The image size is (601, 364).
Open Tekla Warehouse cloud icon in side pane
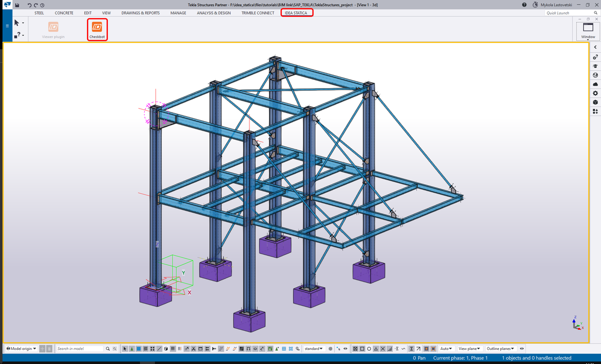coord(595,83)
